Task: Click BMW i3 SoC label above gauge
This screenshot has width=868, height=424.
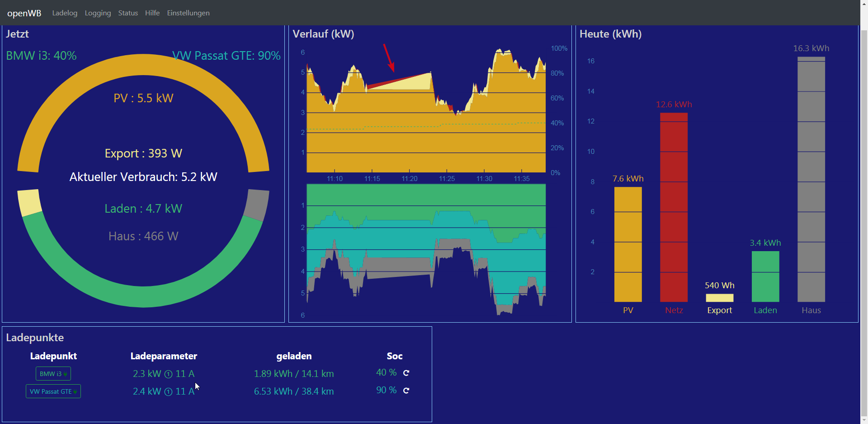Action: pyautogui.click(x=41, y=56)
